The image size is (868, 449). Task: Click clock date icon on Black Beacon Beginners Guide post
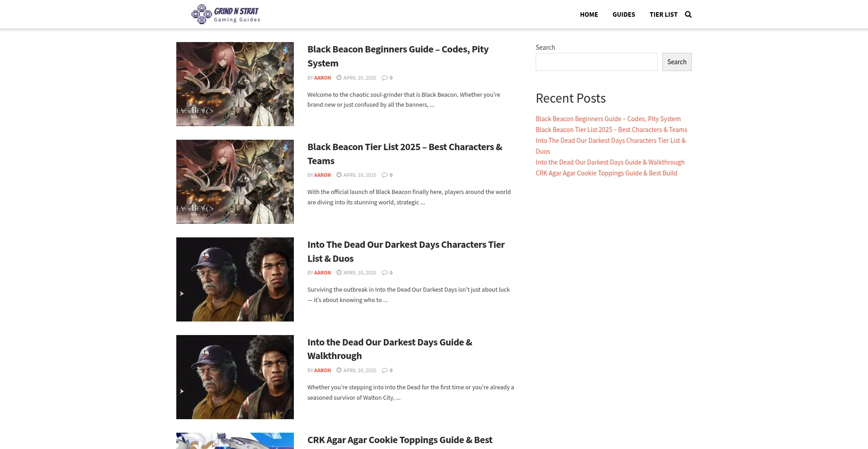click(339, 78)
